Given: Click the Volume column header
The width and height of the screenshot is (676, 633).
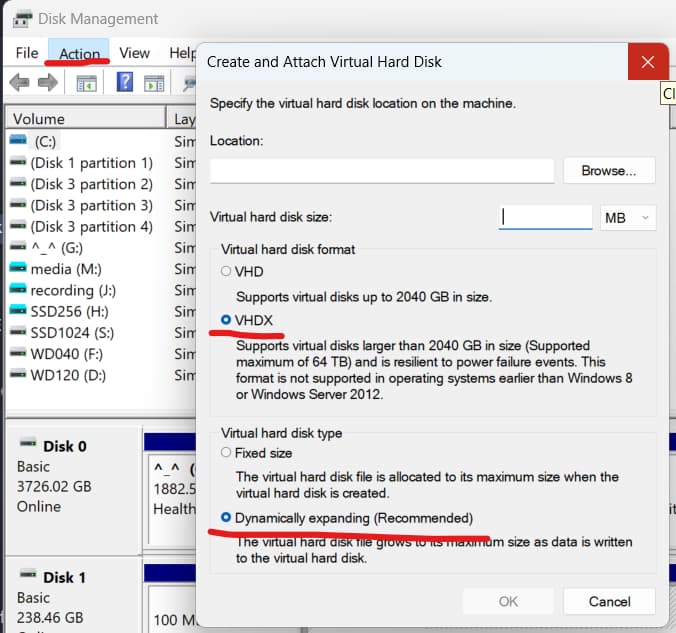Looking at the screenshot, I should [x=84, y=118].
